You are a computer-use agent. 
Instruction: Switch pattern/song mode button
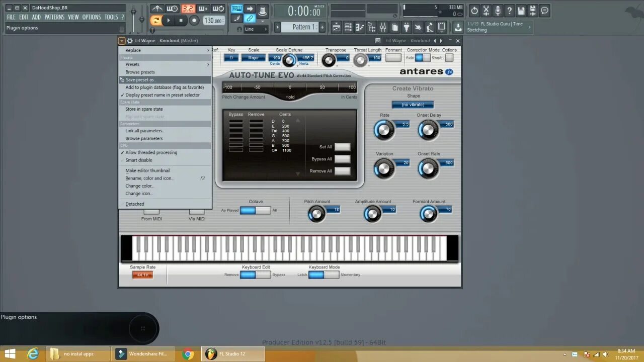tap(156, 21)
